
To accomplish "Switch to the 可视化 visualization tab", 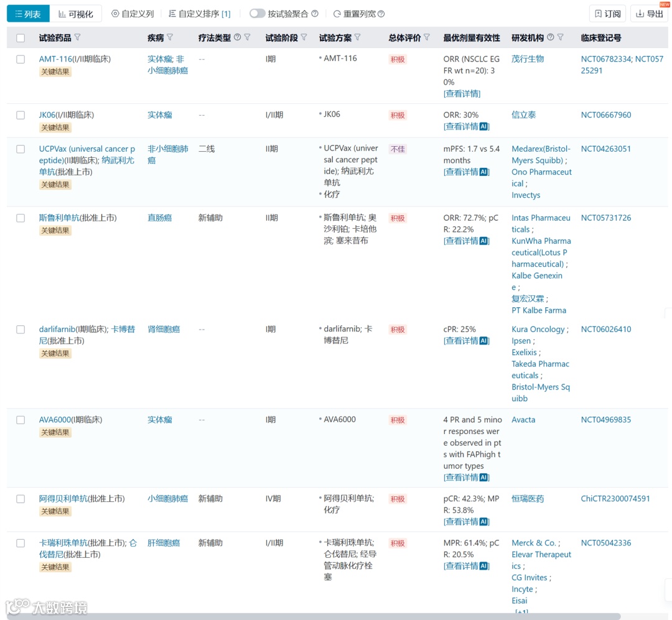I will point(76,14).
